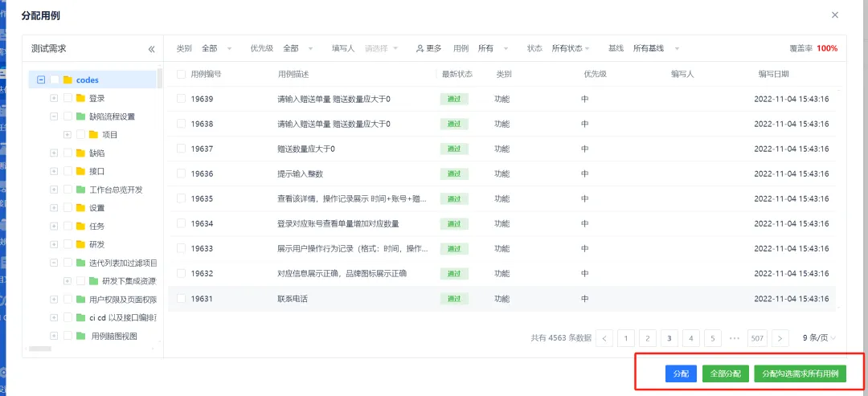This screenshot has height=396, width=868.
Task: Check the codes root folder checkbox
Action: [x=55, y=80]
